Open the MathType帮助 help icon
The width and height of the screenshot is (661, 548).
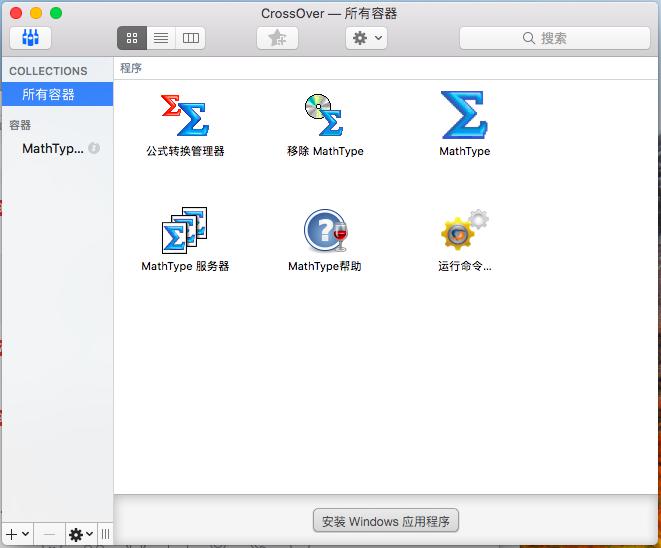tap(324, 230)
